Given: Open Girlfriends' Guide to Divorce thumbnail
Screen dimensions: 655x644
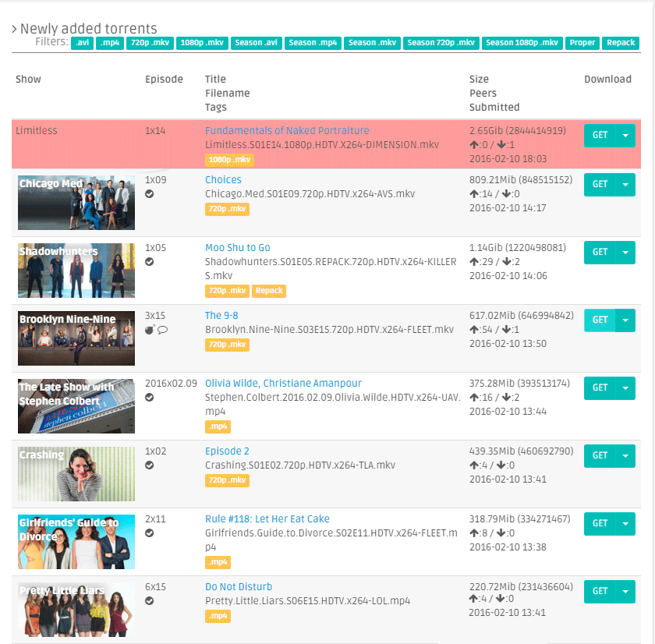Looking at the screenshot, I should point(76,542).
